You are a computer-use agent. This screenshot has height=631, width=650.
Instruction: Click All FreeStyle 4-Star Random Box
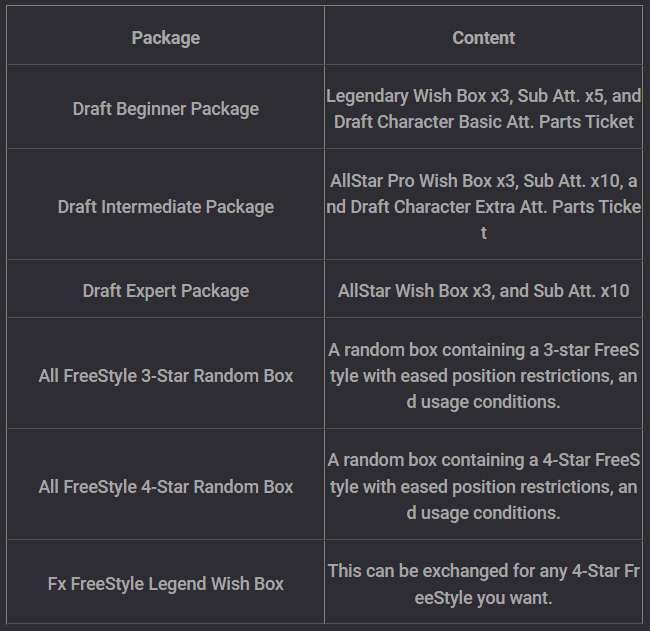[x=166, y=487]
